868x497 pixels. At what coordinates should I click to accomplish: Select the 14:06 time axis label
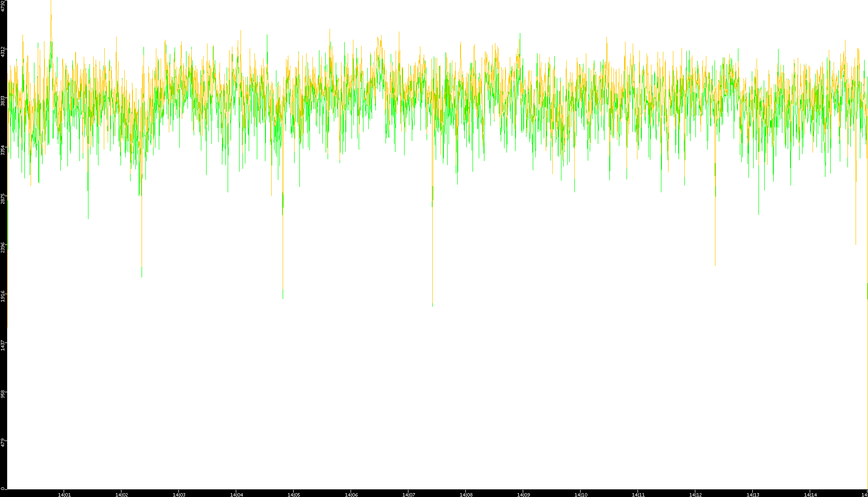click(351, 495)
